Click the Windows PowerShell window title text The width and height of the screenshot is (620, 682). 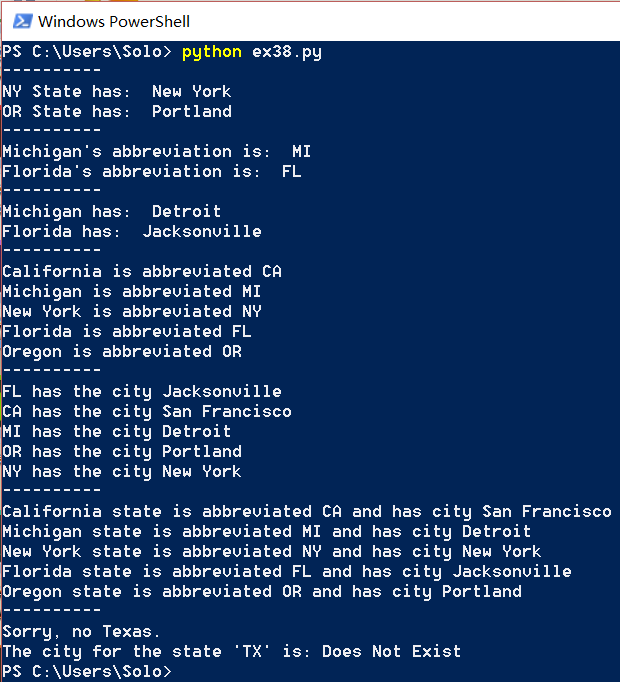coord(114,22)
